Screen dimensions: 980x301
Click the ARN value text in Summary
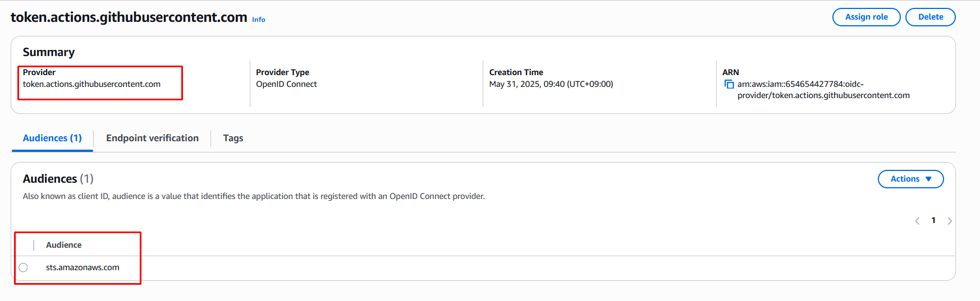(823, 90)
